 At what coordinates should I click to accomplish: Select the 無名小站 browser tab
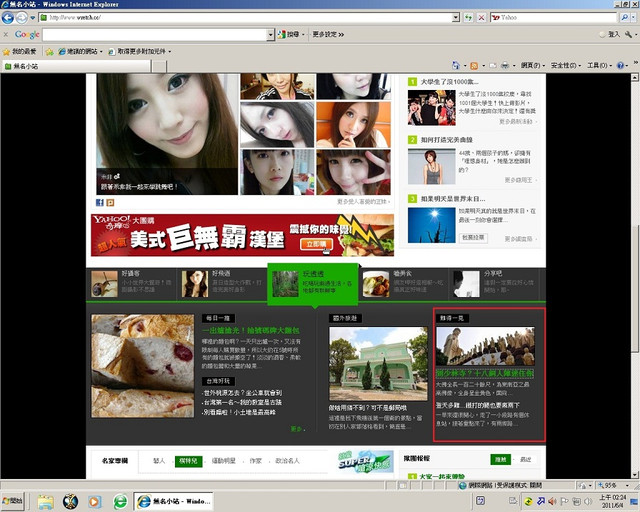pyautogui.click(x=76, y=66)
